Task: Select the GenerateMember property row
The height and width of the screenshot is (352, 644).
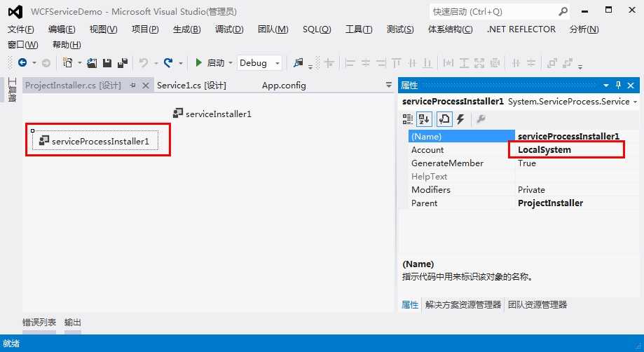Action: tap(523, 163)
